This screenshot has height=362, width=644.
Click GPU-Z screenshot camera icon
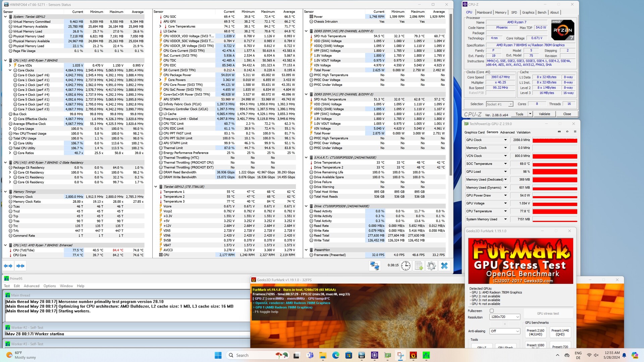(x=559, y=132)
